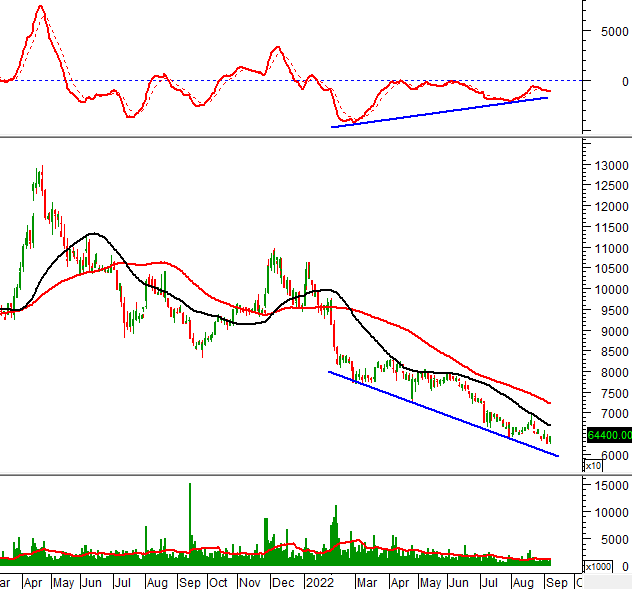Click the 2022 year label on time axis
The height and width of the screenshot is (589, 632).
319,581
